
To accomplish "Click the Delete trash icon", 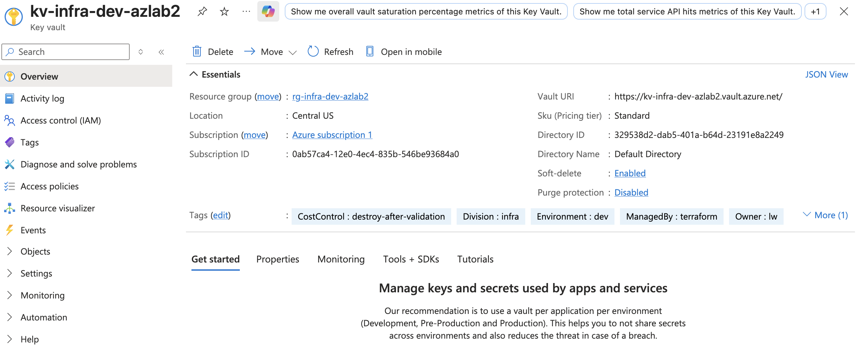I will point(197,51).
